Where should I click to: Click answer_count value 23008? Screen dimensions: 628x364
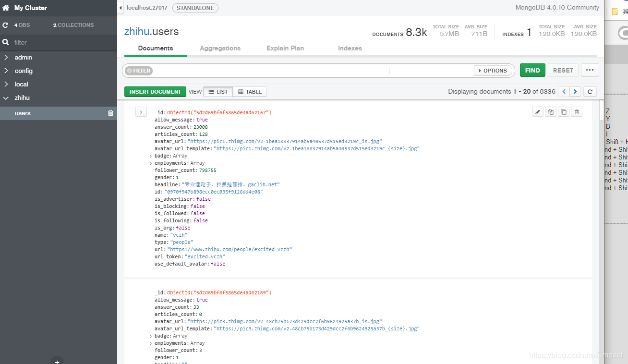(x=201, y=127)
